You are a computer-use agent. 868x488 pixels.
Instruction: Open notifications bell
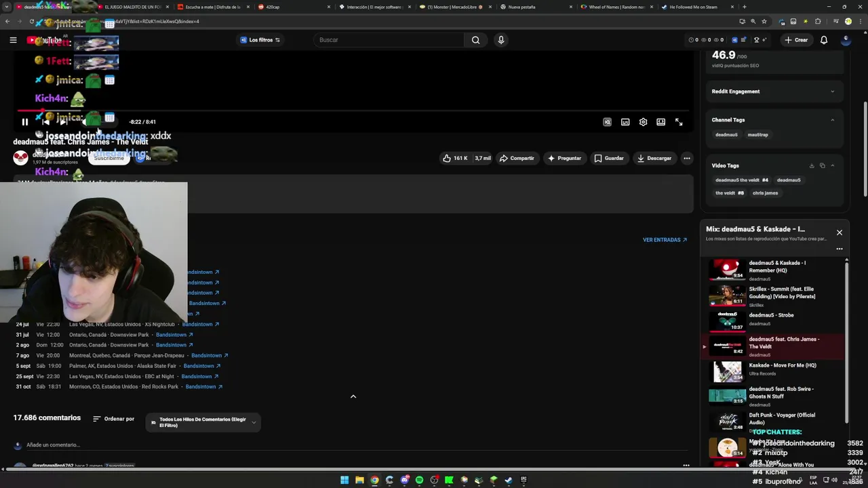(824, 40)
